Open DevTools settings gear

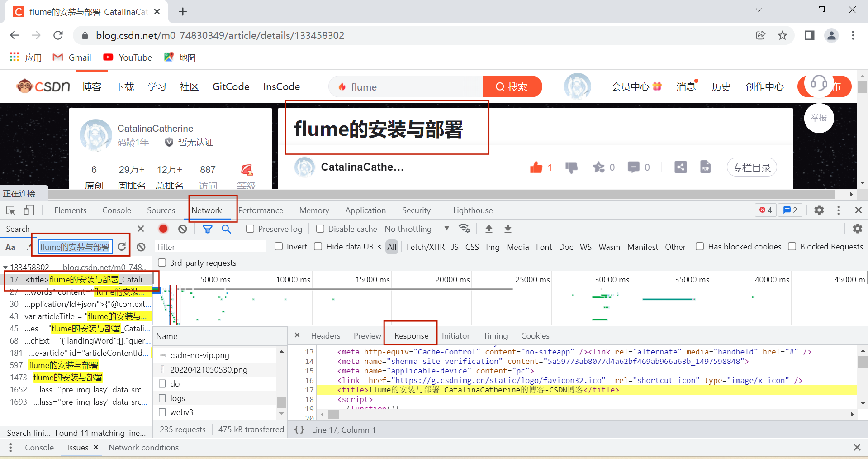click(819, 210)
